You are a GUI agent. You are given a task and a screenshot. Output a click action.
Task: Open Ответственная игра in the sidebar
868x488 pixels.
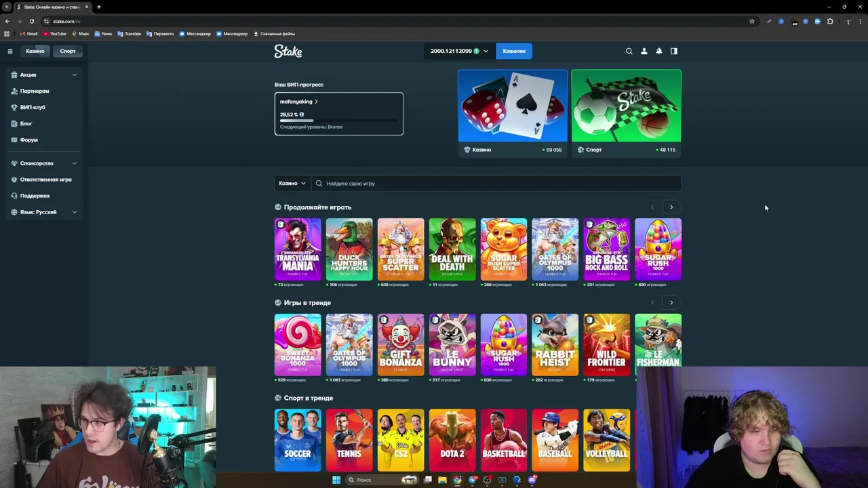pyautogui.click(x=45, y=180)
